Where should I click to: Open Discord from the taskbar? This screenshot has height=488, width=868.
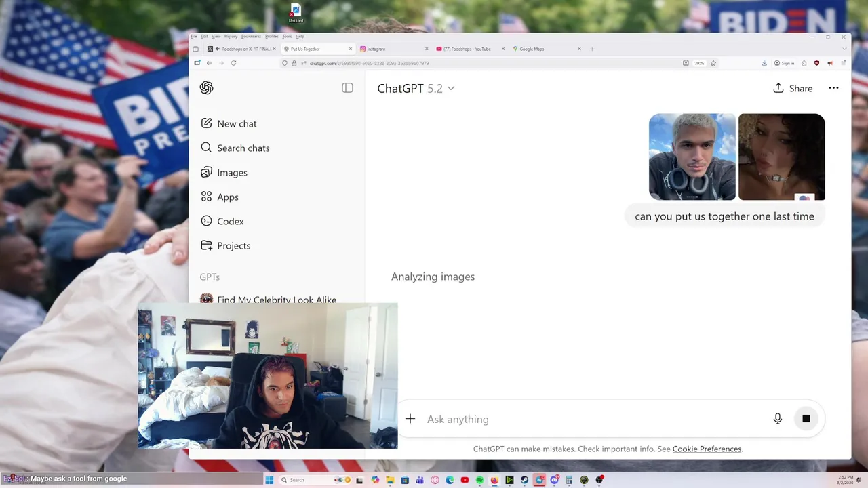(554, 480)
